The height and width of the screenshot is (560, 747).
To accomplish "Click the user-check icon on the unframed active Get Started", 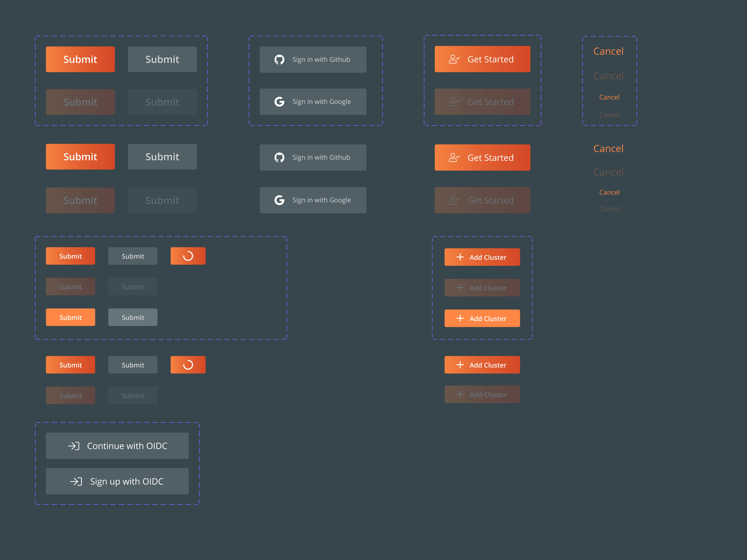I will (x=454, y=157).
